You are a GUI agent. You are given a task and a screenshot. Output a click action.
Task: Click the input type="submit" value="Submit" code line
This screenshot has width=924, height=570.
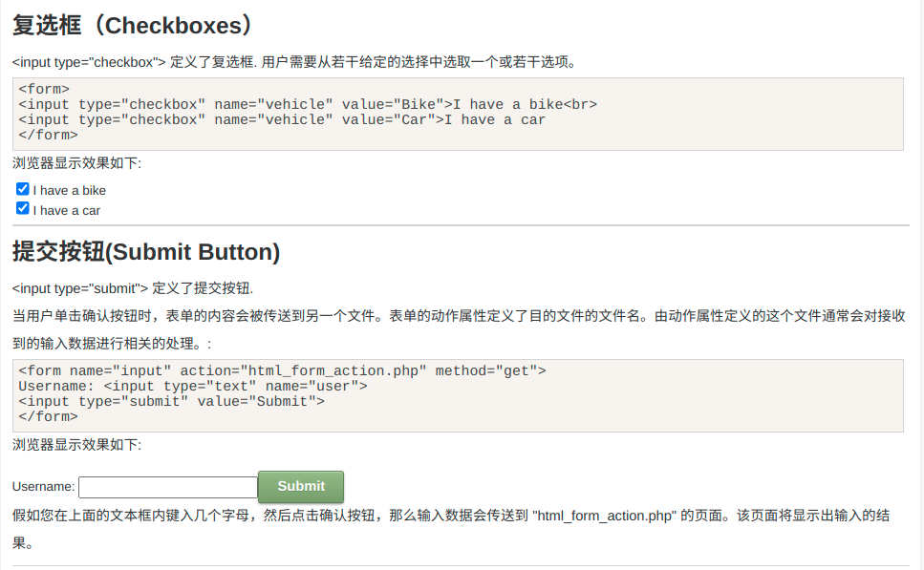tap(172, 401)
